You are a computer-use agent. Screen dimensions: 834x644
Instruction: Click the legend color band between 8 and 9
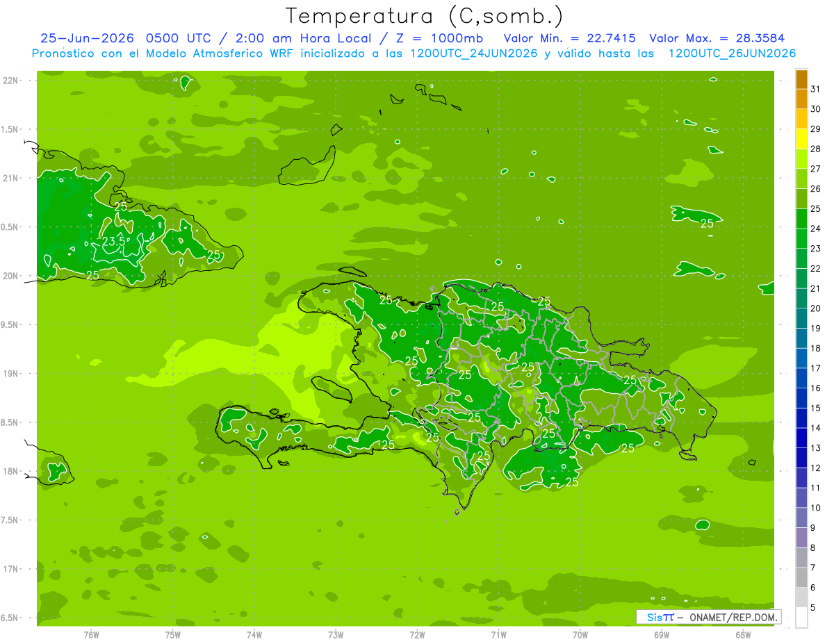pyautogui.click(x=801, y=538)
